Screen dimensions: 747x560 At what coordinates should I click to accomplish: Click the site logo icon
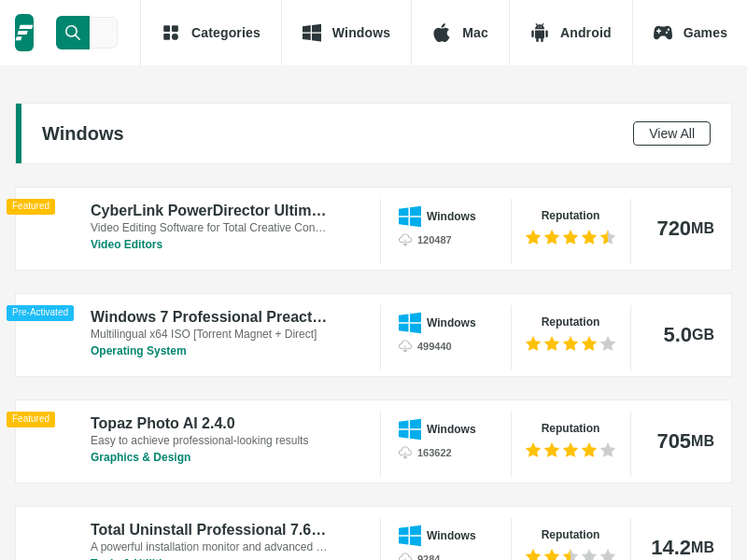24,33
